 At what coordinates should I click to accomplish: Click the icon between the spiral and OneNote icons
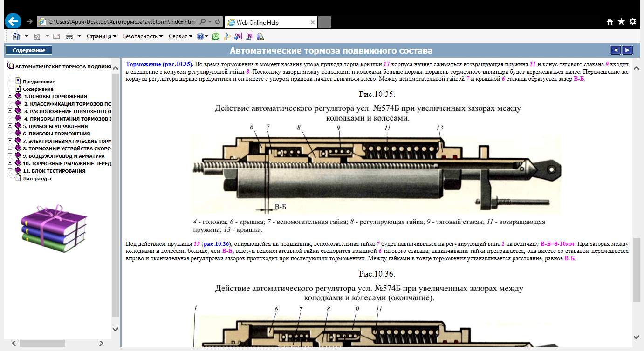tap(227, 36)
